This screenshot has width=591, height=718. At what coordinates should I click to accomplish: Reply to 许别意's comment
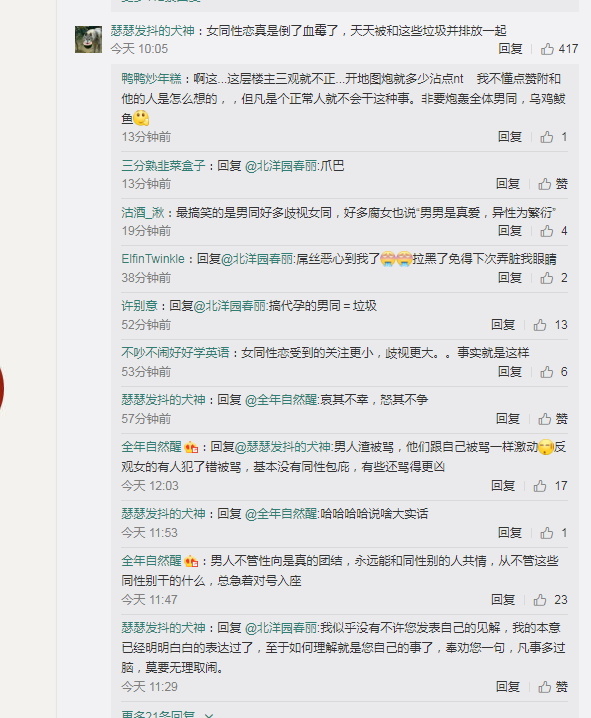(x=503, y=325)
